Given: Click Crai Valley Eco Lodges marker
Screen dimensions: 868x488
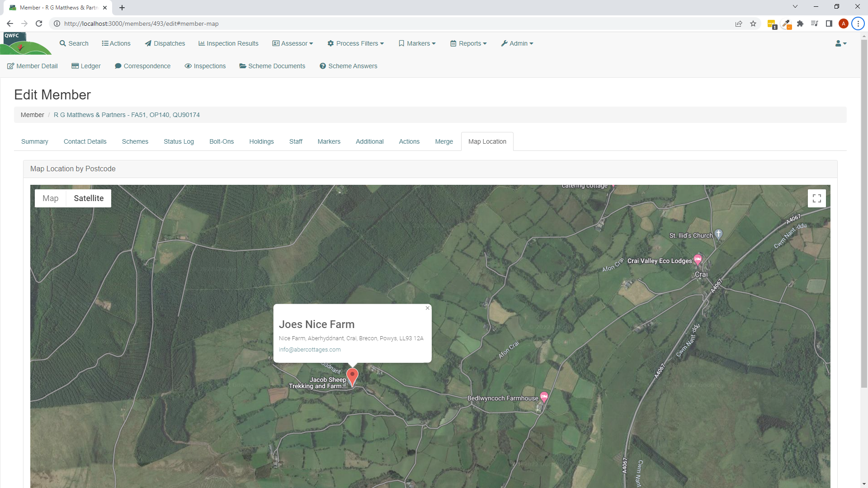Looking at the screenshot, I should point(698,259).
